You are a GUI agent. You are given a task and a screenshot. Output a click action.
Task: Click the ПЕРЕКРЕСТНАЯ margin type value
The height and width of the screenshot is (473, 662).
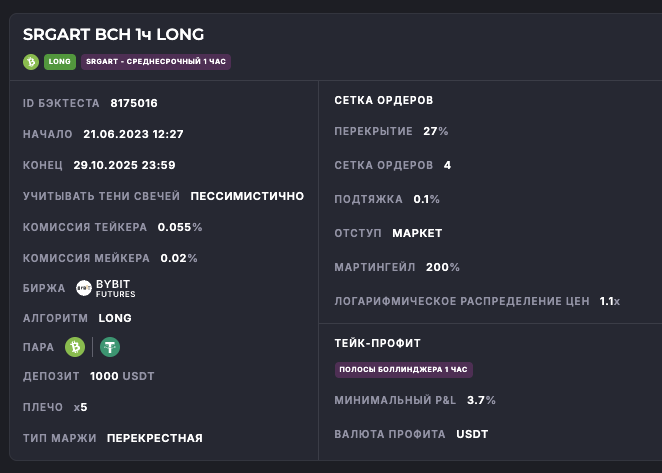click(x=155, y=438)
